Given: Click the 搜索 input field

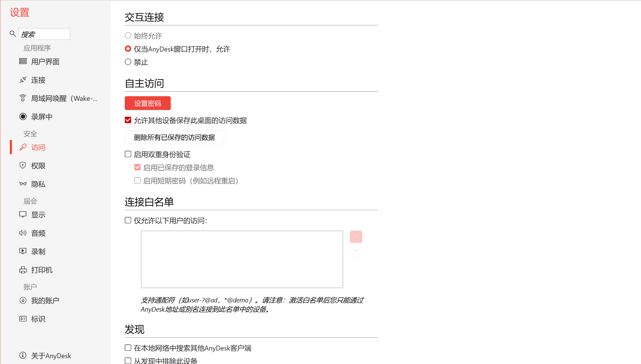Looking at the screenshot, I should point(44,34).
